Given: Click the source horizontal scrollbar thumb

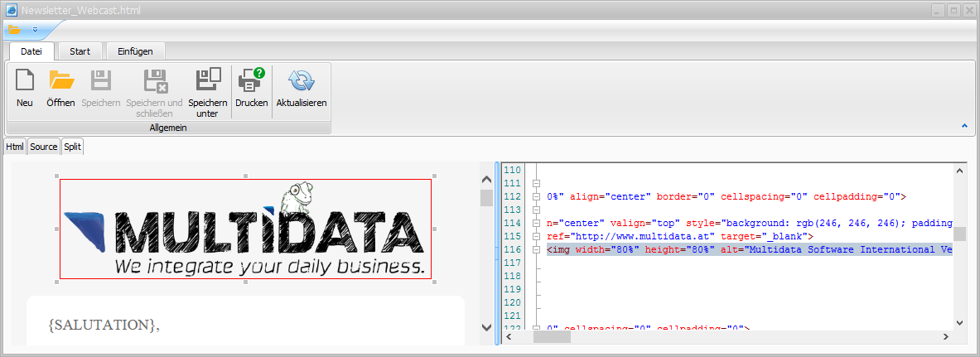Looking at the screenshot, I should (552, 337).
